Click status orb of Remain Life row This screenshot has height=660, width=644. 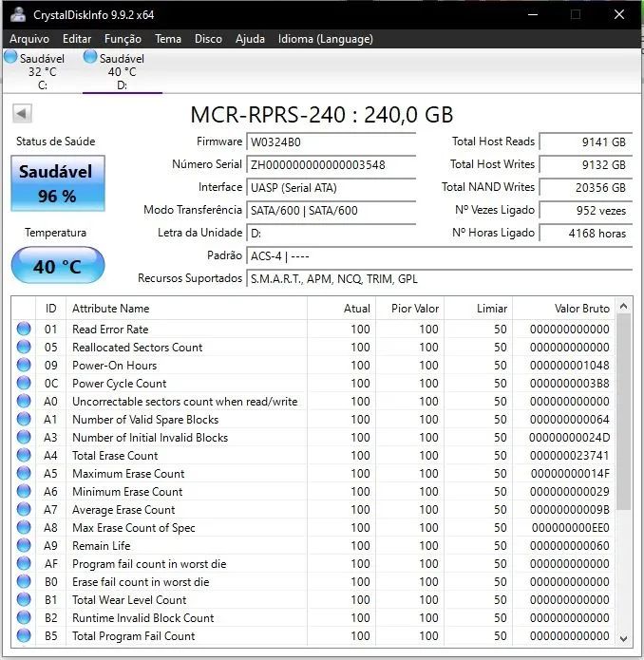pyautogui.click(x=24, y=545)
